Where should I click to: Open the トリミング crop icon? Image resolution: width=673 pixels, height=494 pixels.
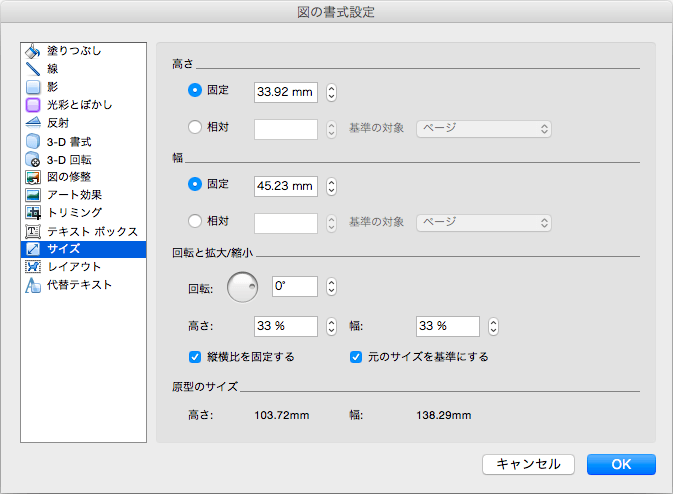click(32, 213)
